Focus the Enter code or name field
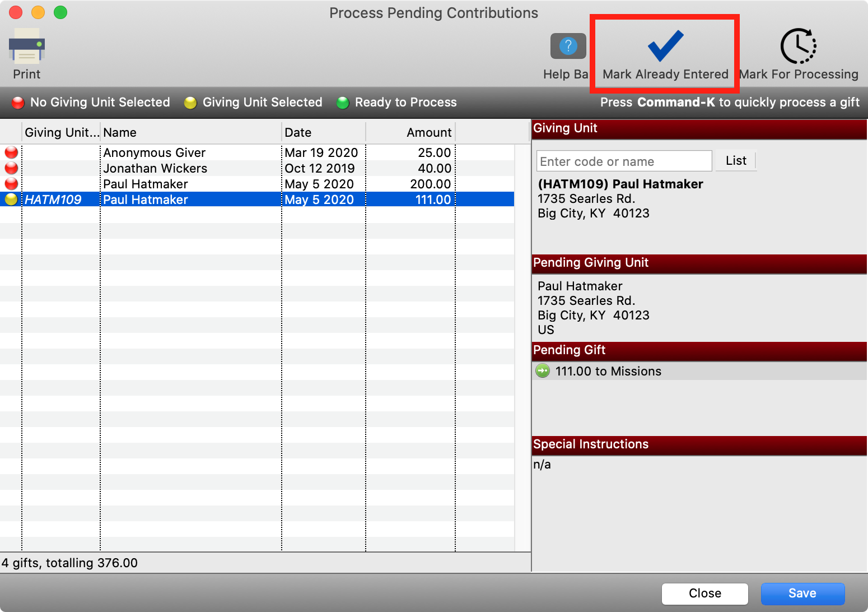868x612 pixels. [624, 161]
